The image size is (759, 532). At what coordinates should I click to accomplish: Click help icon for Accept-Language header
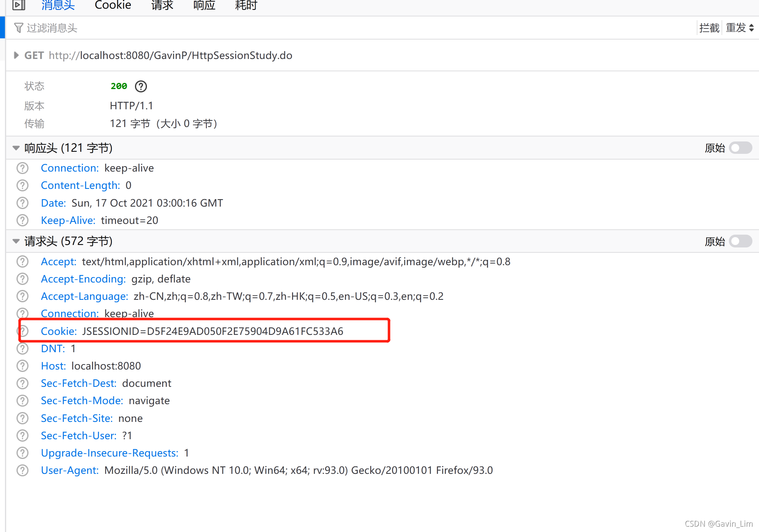pos(22,296)
